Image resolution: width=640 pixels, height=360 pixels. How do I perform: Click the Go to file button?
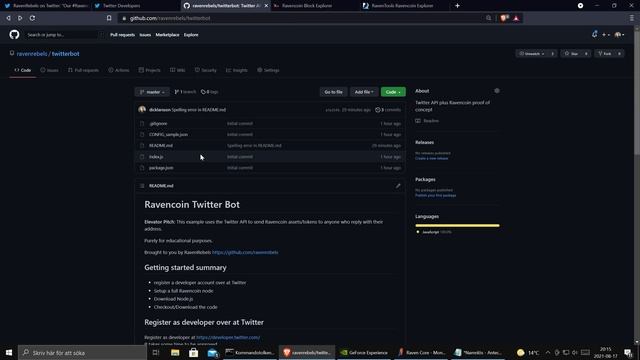(333, 92)
